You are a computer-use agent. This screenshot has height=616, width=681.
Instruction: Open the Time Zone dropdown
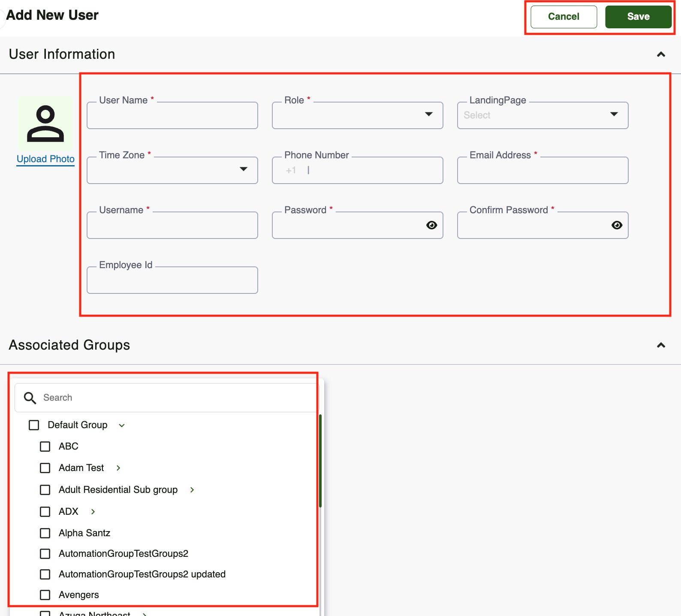point(172,170)
